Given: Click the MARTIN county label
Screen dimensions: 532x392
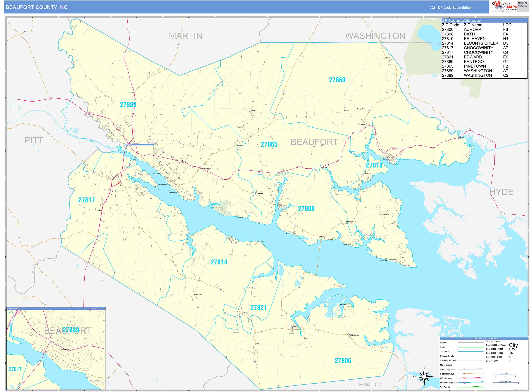Looking at the screenshot, I should tap(186, 36).
